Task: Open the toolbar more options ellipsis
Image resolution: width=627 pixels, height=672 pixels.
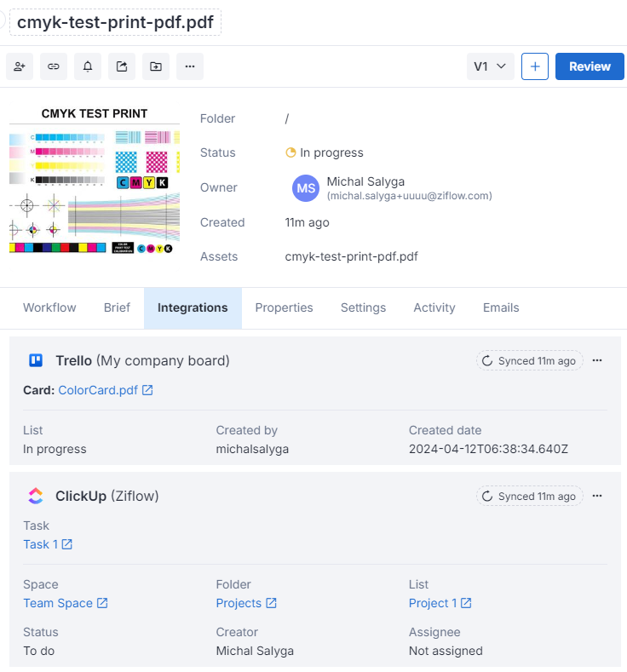Action: tap(190, 66)
